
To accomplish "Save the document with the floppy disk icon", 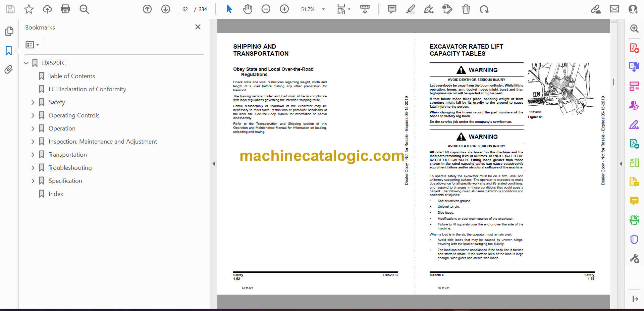I will coord(10,9).
